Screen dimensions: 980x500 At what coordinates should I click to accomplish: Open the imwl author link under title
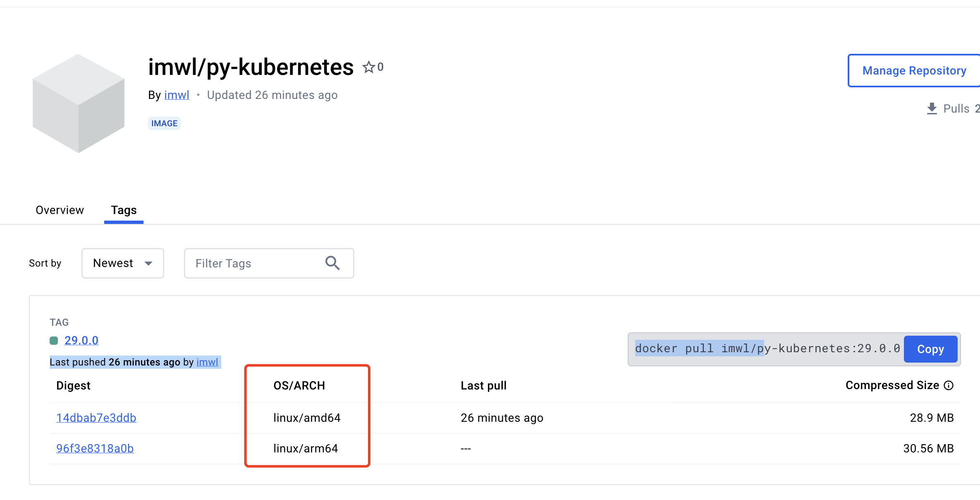pos(177,95)
